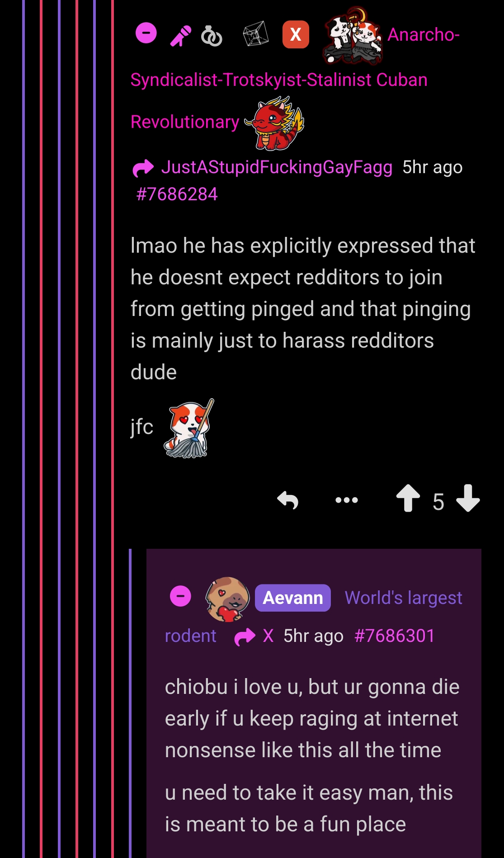Click the interlocked rings badge icon

pos(212,36)
